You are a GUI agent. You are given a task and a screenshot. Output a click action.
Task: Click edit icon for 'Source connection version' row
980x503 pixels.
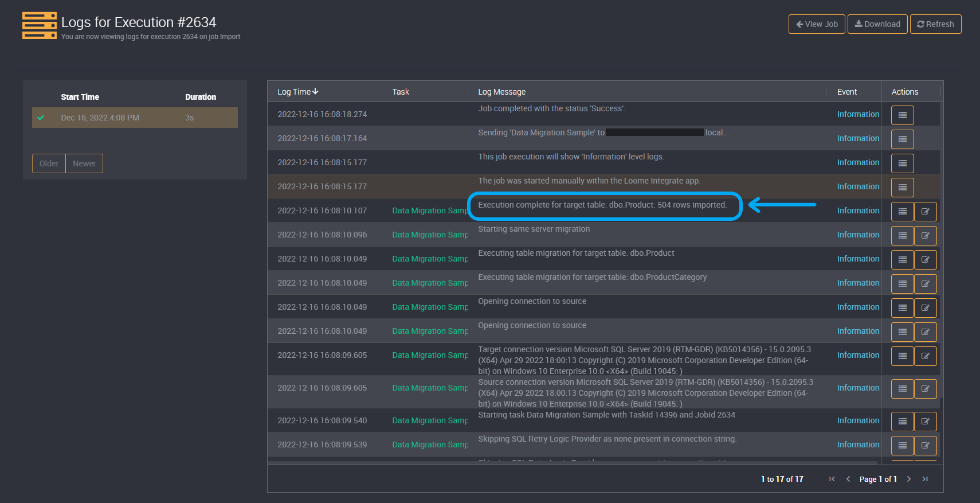[x=926, y=389]
